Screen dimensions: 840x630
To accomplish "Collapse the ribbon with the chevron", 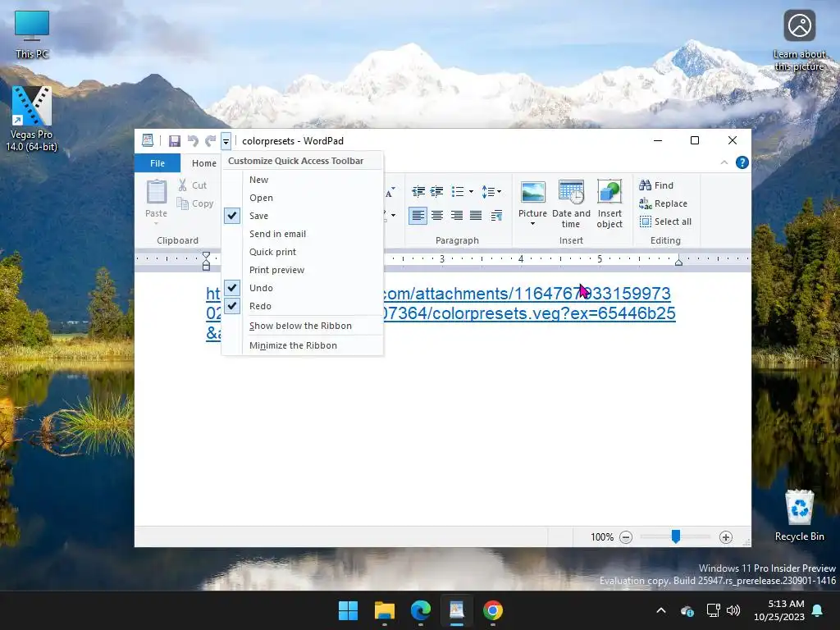I will point(724,162).
